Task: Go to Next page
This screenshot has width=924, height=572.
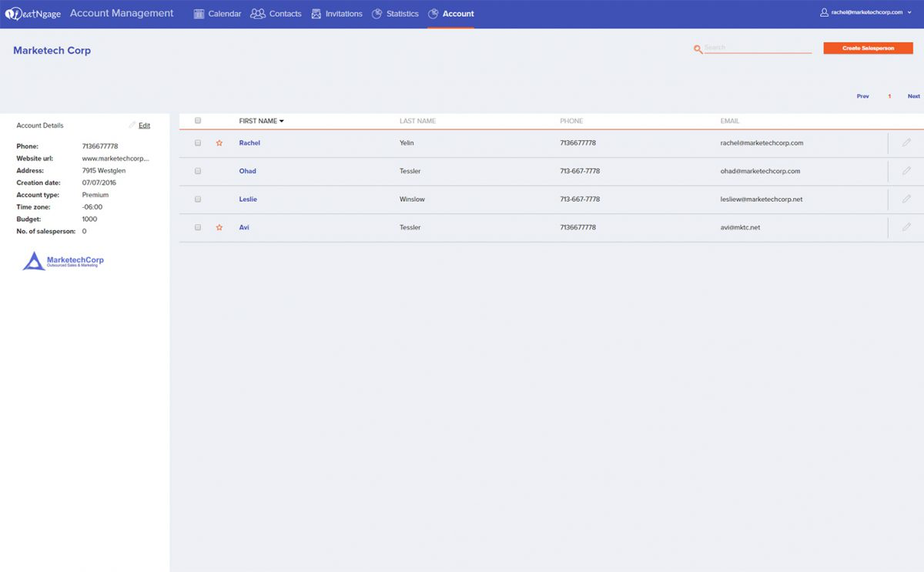Action: (913, 96)
